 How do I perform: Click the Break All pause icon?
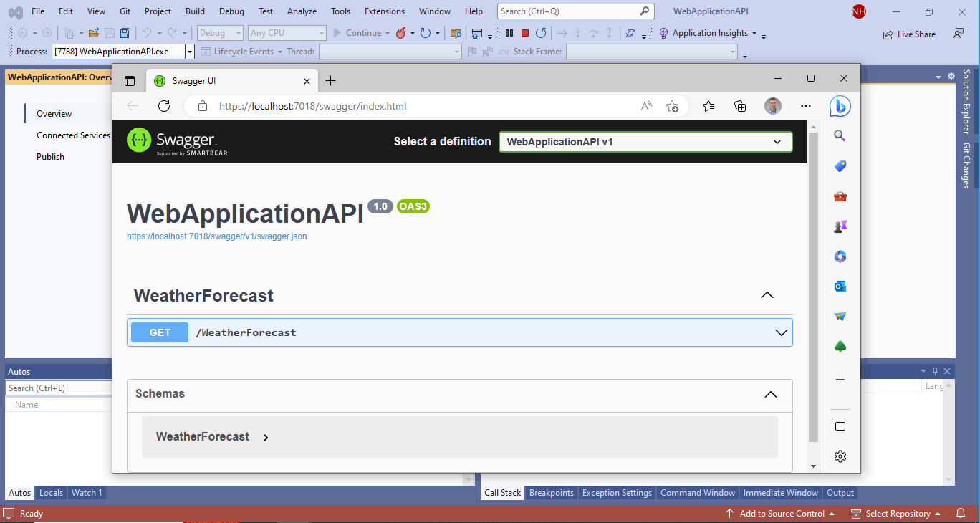[x=509, y=33]
